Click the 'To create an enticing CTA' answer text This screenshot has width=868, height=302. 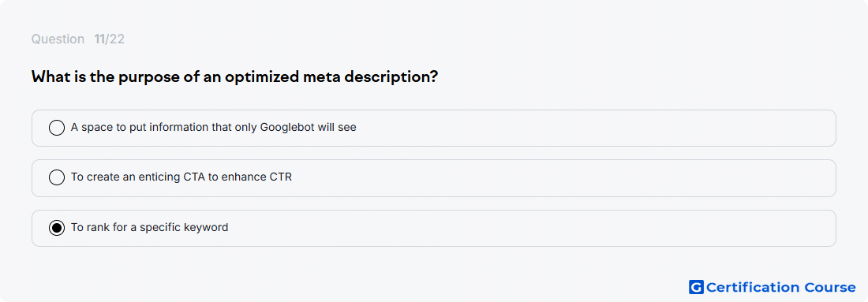pos(181,177)
